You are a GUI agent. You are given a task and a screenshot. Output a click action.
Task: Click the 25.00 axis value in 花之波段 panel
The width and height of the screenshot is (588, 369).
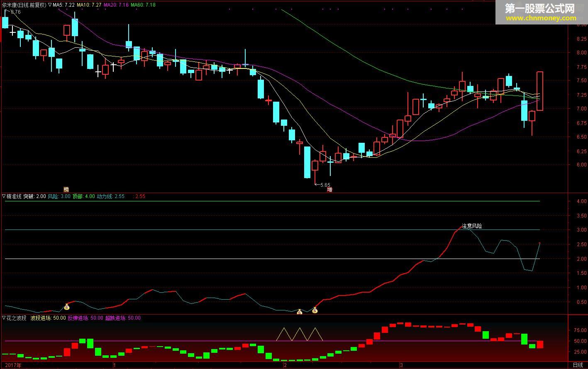pos(580,352)
